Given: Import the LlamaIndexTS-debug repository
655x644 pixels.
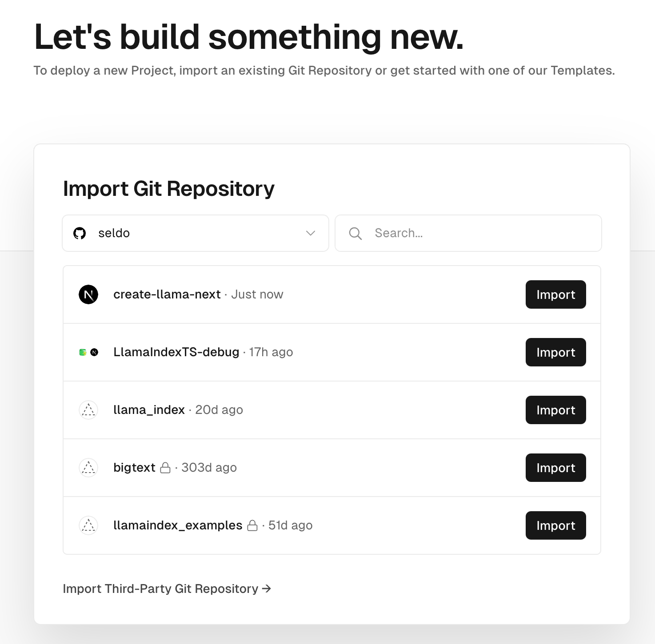Looking at the screenshot, I should 555,352.
